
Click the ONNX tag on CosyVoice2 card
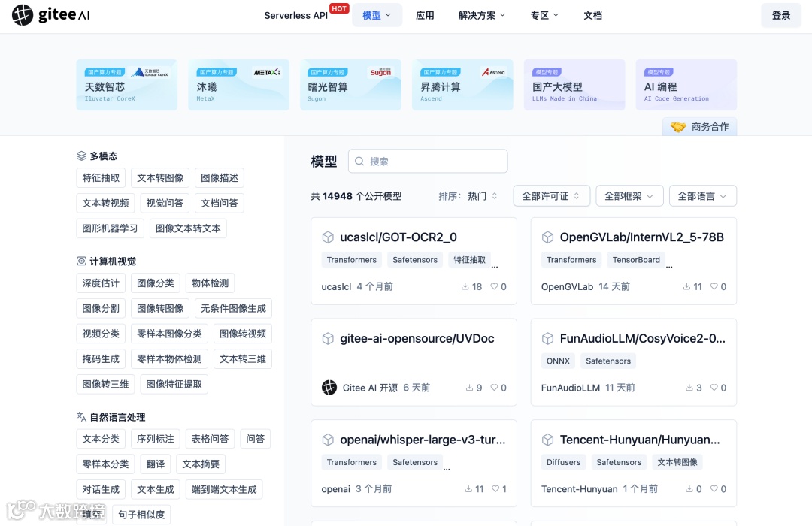tap(558, 361)
